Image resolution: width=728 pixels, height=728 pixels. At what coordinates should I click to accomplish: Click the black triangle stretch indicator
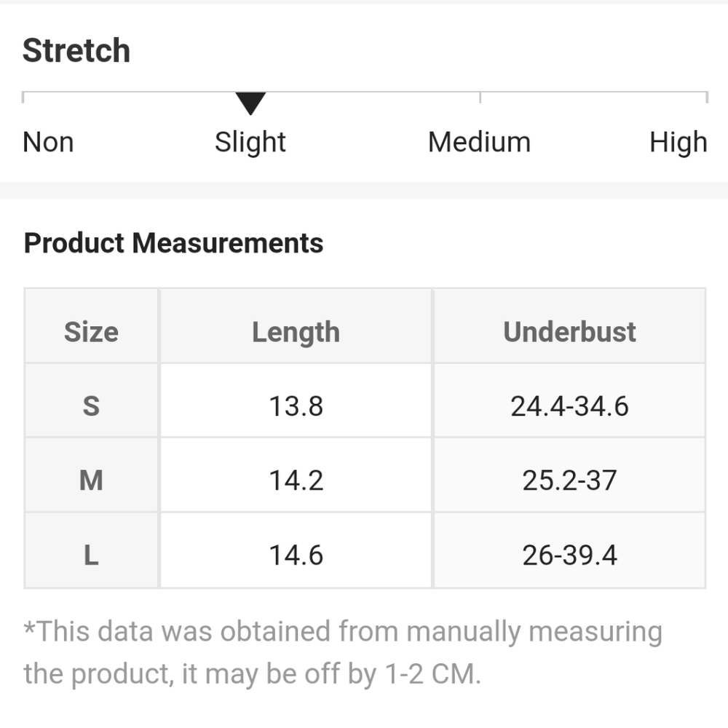250,103
